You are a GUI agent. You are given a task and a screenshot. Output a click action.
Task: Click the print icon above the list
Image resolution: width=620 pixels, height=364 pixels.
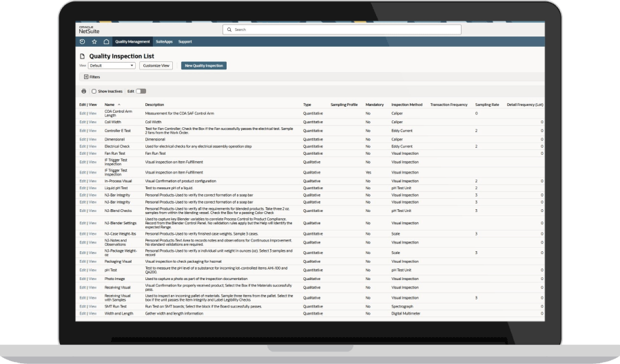click(x=84, y=92)
